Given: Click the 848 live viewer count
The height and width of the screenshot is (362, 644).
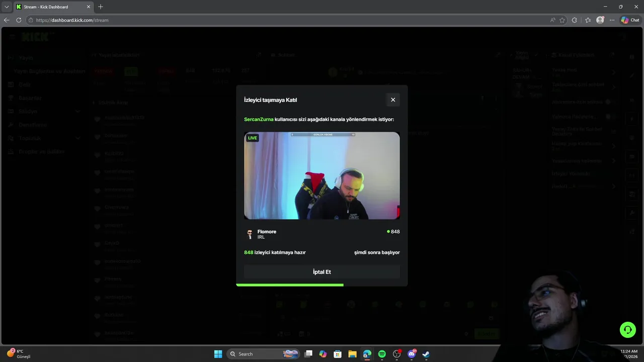Looking at the screenshot, I should pyautogui.click(x=393, y=232).
